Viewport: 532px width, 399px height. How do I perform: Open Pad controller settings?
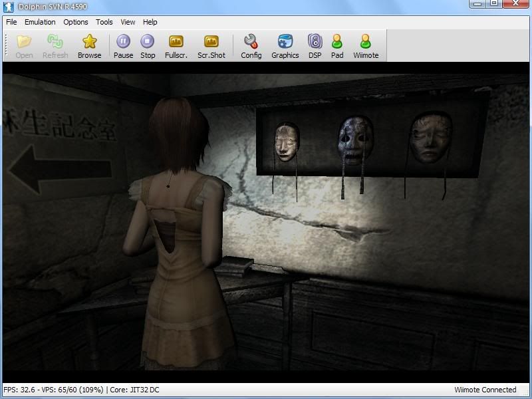[x=337, y=46]
